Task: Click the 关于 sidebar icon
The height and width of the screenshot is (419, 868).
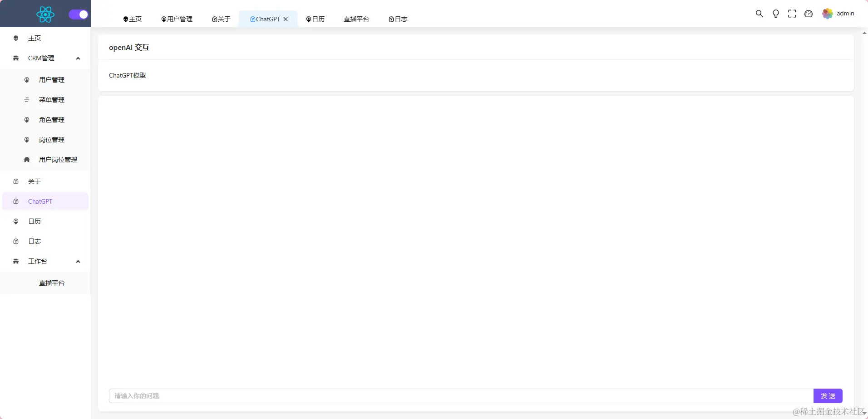Action: (x=16, y=181)
